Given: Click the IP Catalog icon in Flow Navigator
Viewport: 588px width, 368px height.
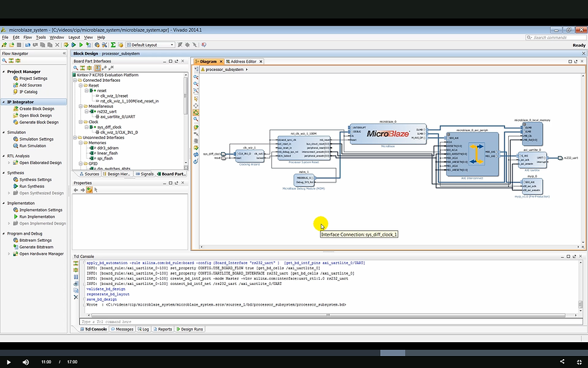Looking at the screenshot, I should [x=15, y=92].
